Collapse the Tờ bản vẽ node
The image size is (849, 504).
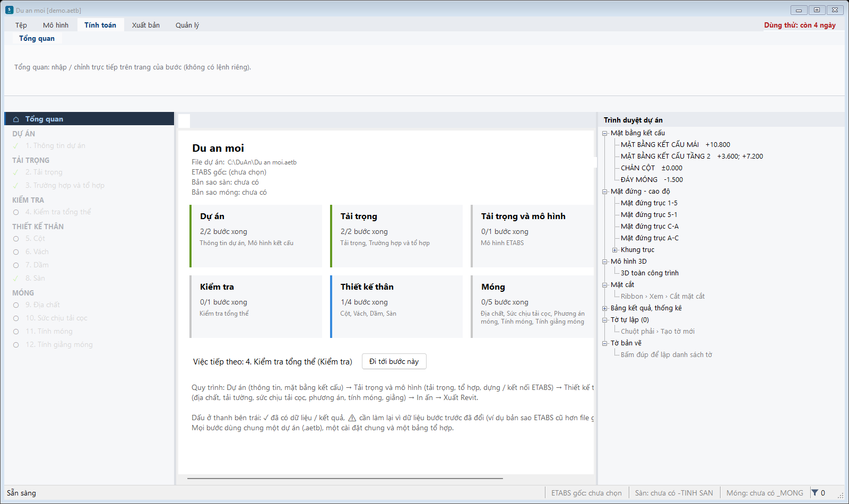tap(605, 343)
